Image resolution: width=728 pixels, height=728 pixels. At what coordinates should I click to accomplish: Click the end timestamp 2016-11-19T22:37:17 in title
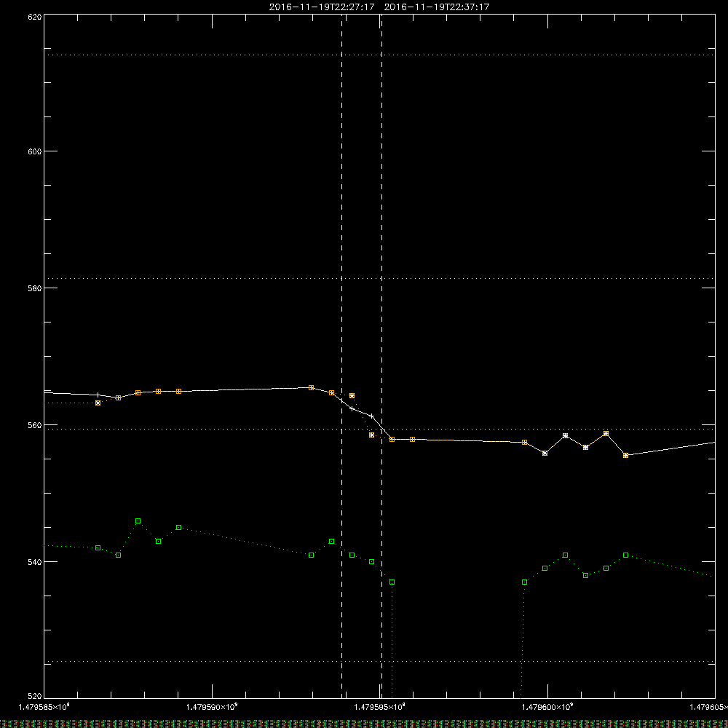click(x=436, y=7)
